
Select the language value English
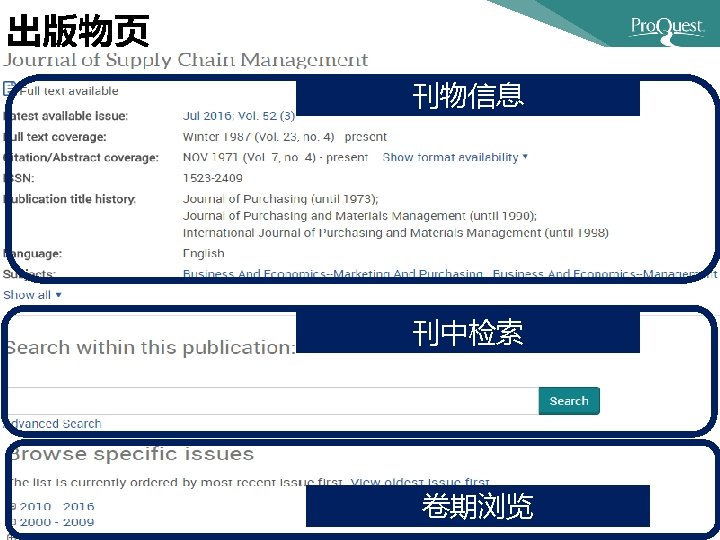(203, 253)
